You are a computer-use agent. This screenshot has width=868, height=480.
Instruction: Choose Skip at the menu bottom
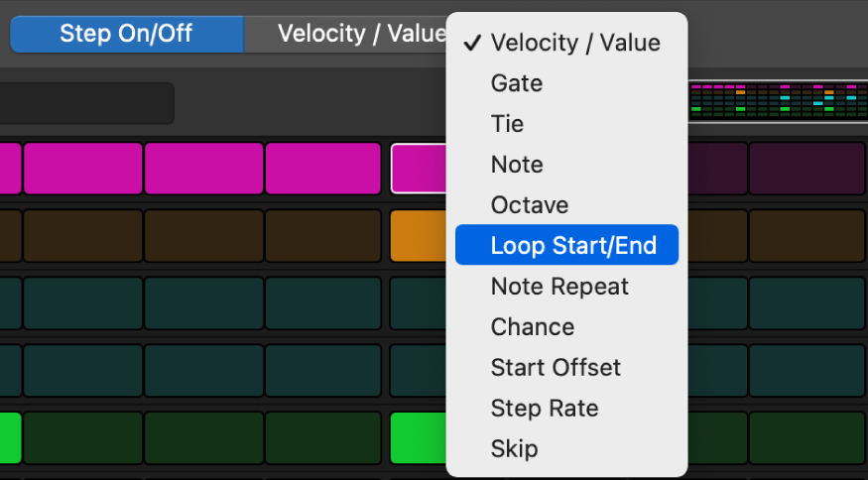pyautogui.click(x=514, y=449)
